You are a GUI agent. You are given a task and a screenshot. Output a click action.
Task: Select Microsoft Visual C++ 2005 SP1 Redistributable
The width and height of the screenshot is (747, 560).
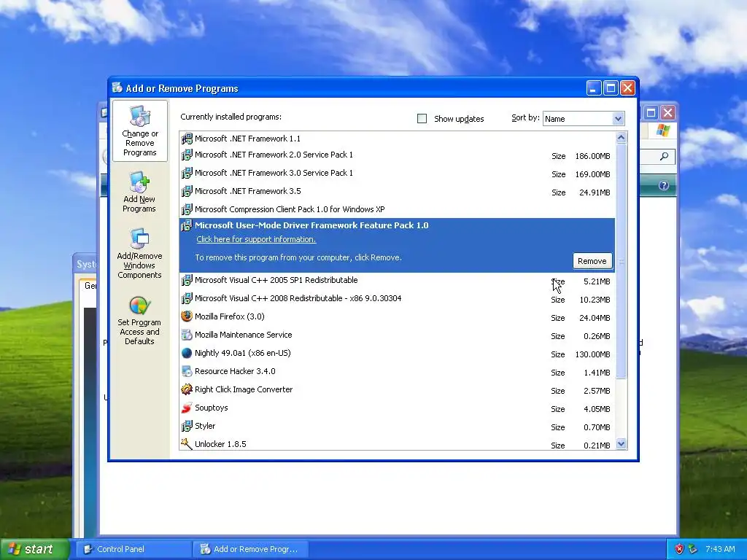tap(398, 281)
